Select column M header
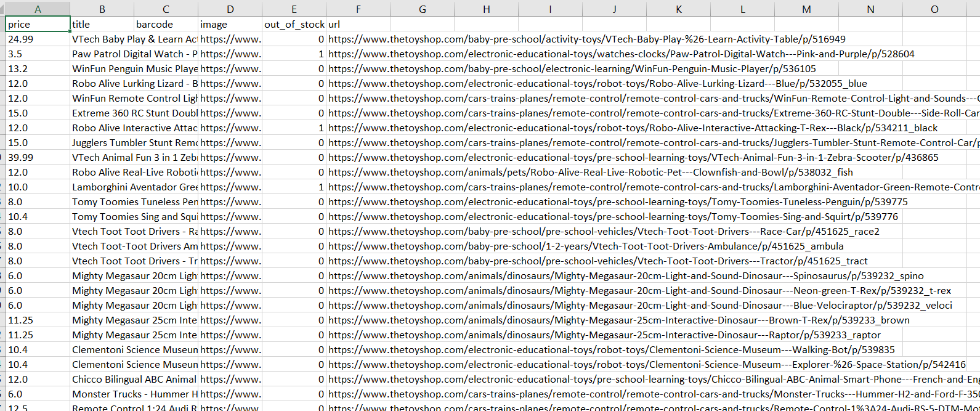Image resolution: width=980 pixels, height=411 pixels. click(807, 9)
